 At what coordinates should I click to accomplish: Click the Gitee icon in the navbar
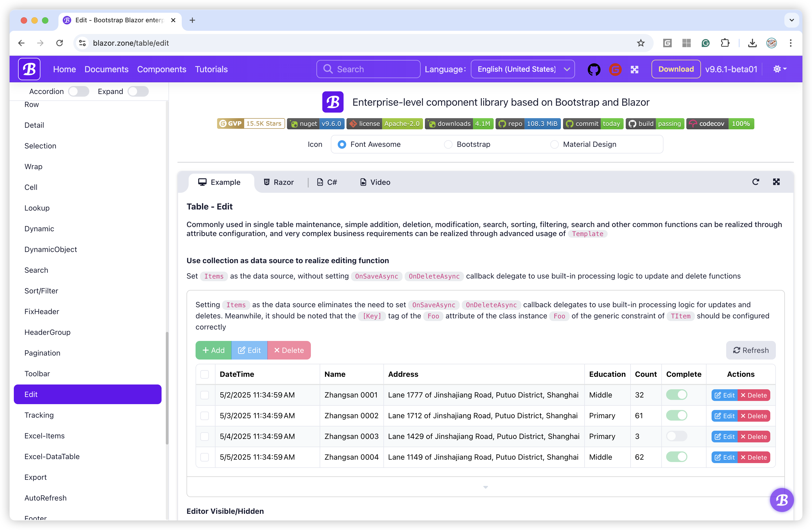615,69
